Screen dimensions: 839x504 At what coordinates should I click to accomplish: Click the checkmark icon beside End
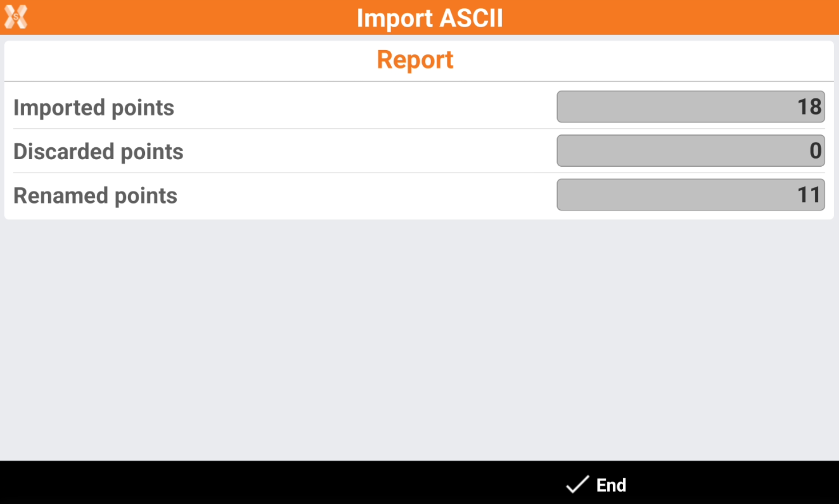[577, 484]
